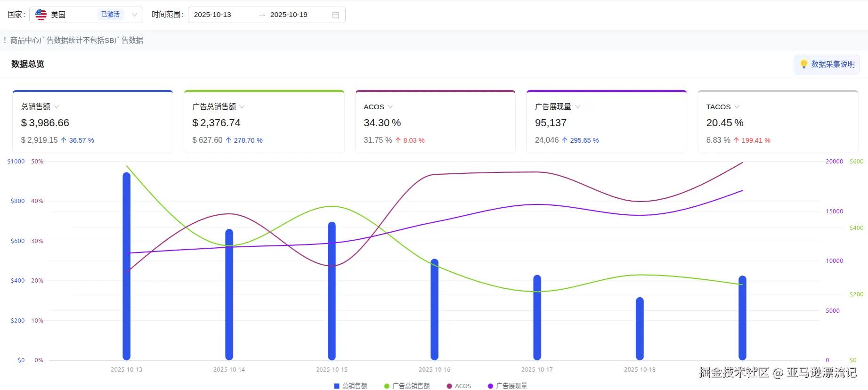Click the warning icon beside SB广告 notice
Screen dimensions: 868x390
tap(5, 40)
